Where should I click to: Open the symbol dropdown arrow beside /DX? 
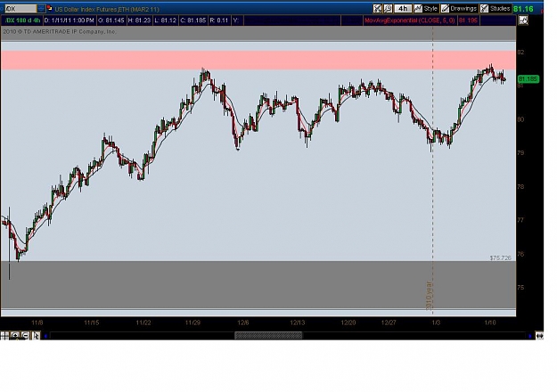tap(41, 9)
